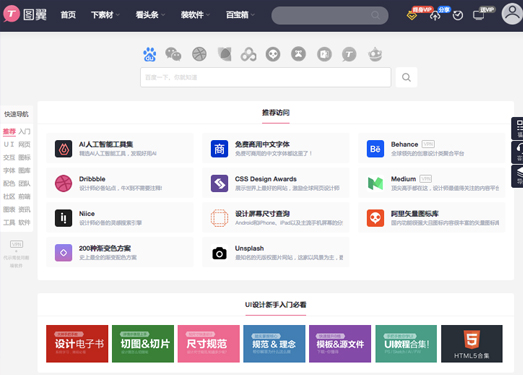Click the Niice black logo icon
Viewport: 523px width, 375px height.
(63, 218)
